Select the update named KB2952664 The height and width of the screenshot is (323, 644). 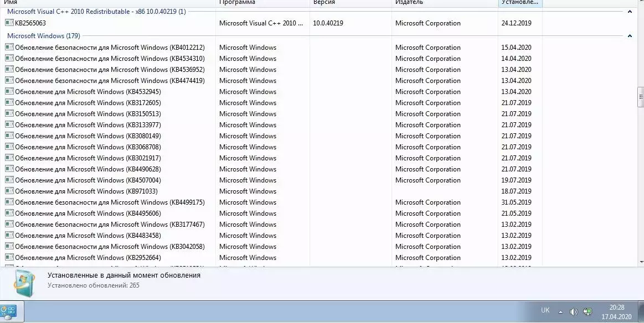[x=88, y=258]
